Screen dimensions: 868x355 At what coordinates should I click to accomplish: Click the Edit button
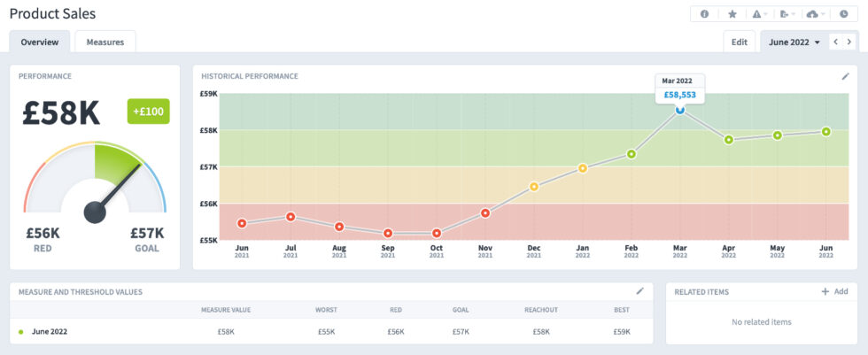[740, 42]
